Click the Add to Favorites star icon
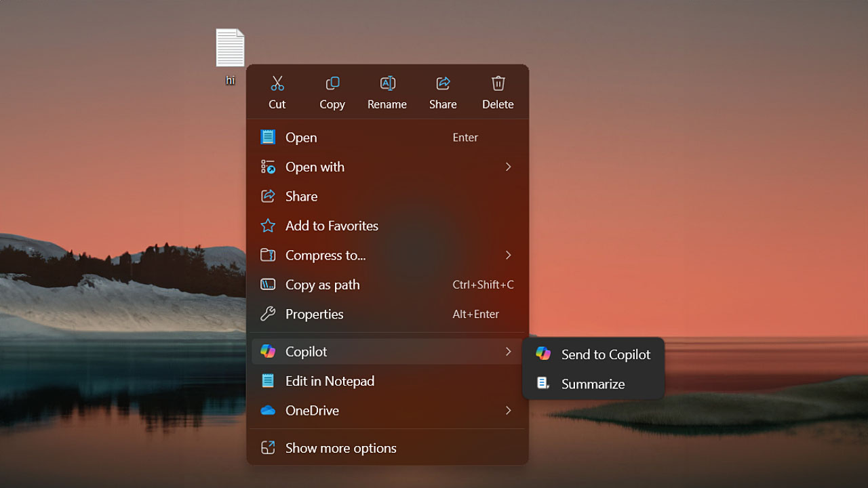 tap(268, 226)
